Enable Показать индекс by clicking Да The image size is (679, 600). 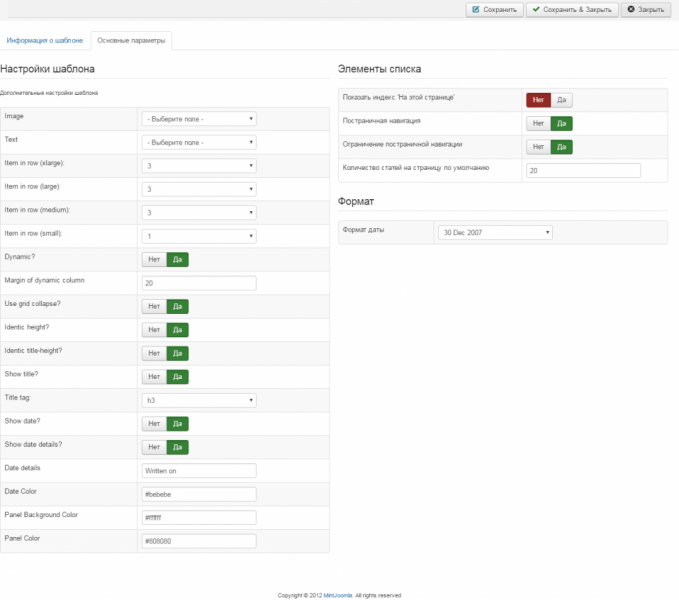(x=562, y=100)
